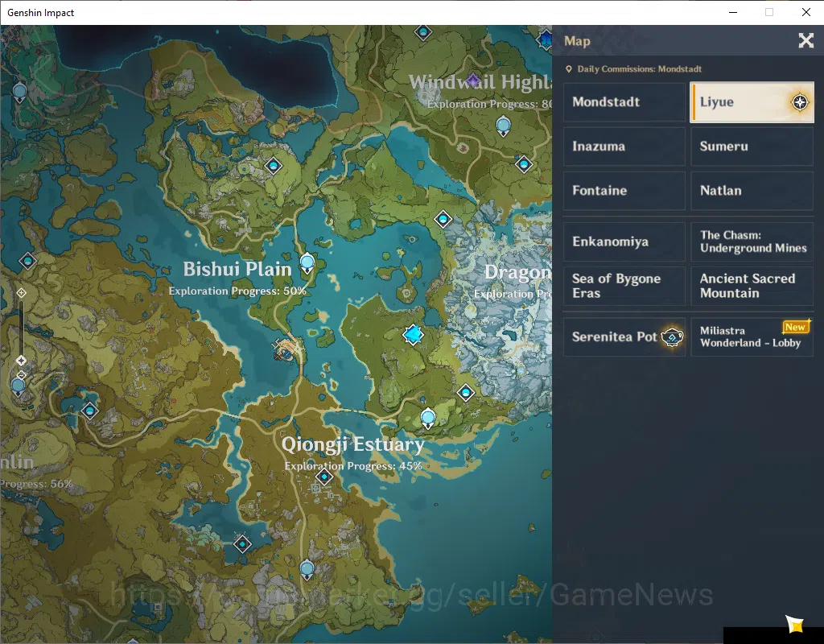
Task: Click the Dragonspine area label
Action: pos(517,272)
